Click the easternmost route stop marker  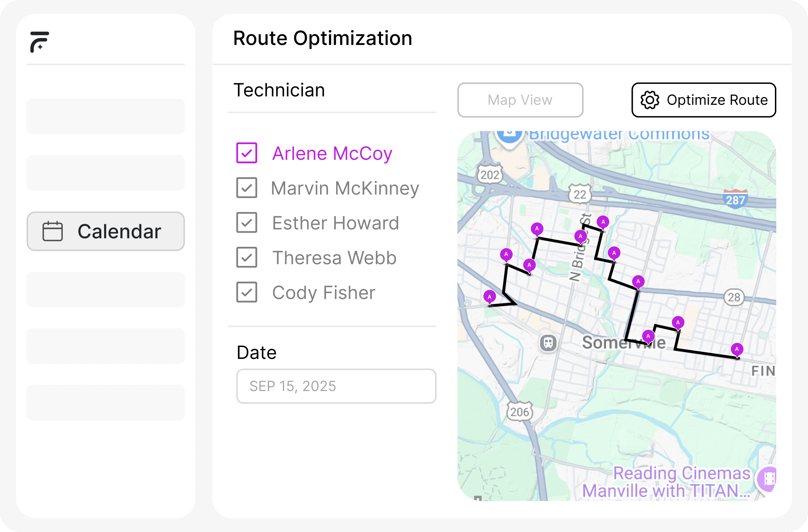737,349
